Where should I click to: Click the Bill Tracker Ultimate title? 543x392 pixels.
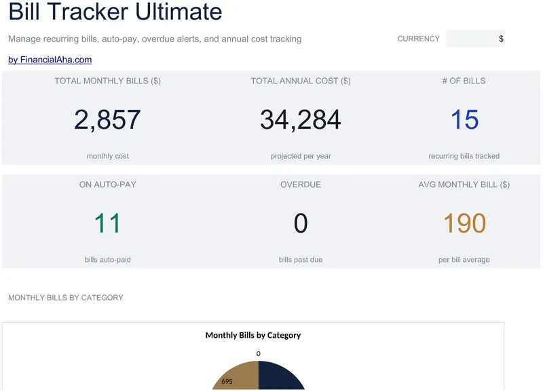coord(115,12)
